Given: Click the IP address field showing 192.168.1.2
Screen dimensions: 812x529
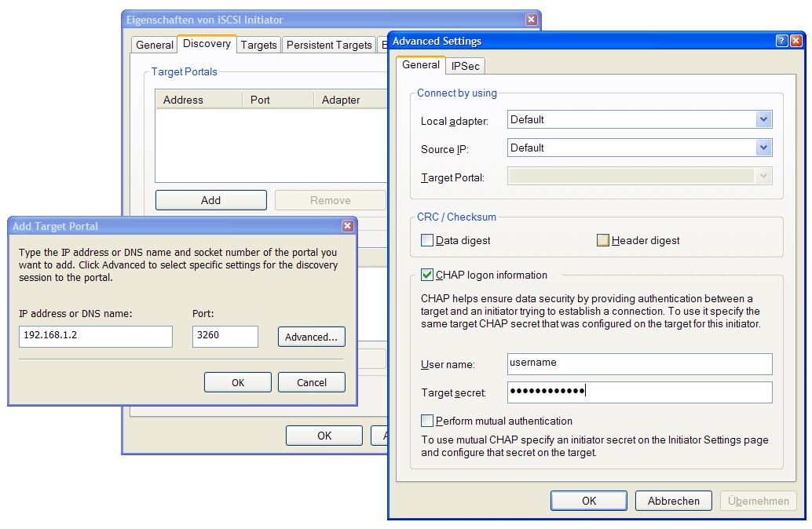Looking at the screenshot, I should [x=95, y=336].
